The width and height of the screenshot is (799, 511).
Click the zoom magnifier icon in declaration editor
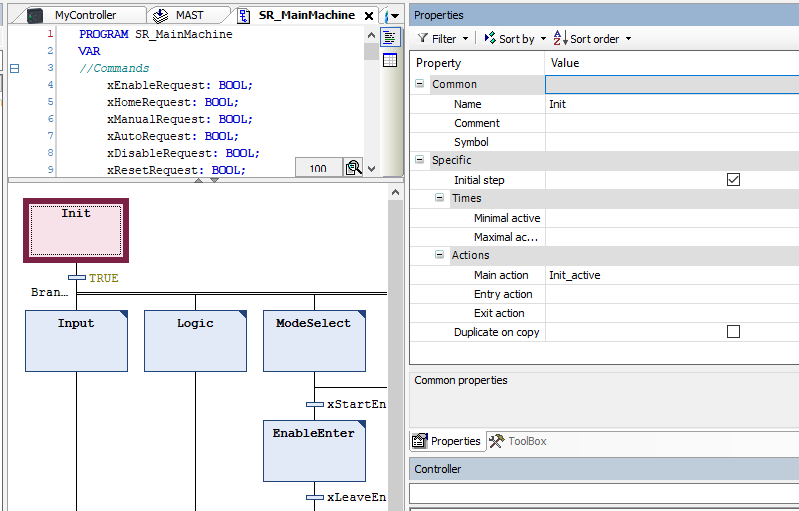353,168
